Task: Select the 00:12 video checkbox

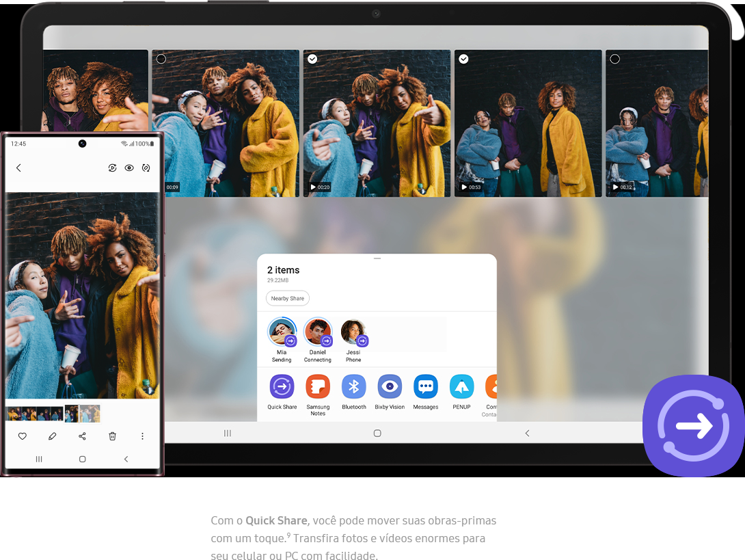Action: click(x=615, y=59)
